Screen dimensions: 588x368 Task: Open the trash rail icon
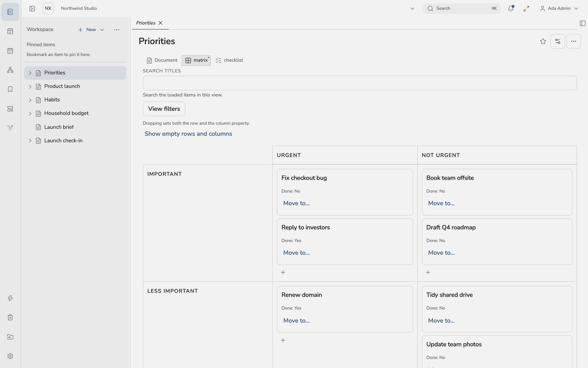(10, 318)
